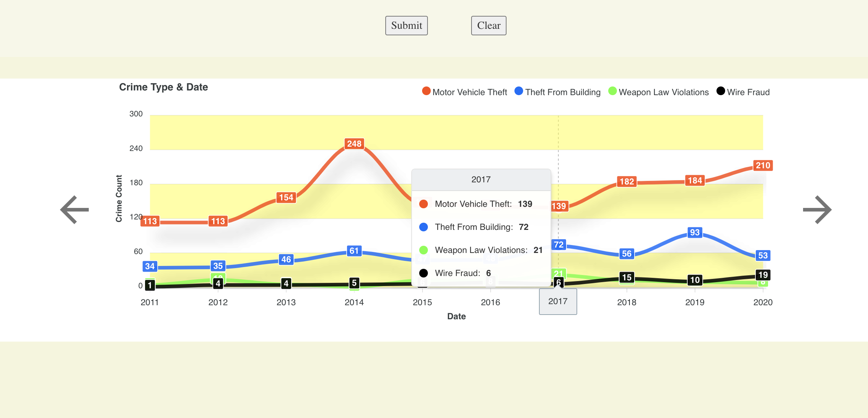Click the 248 peak data label

click(x=354, y=144)
